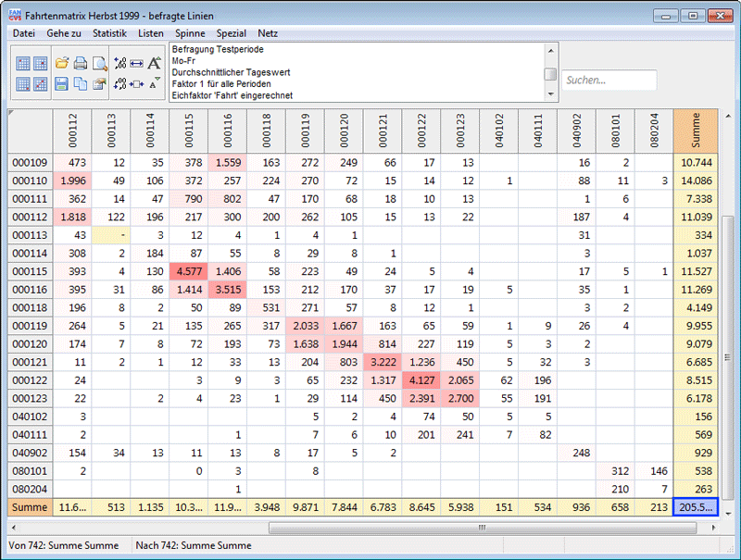Select row header 000110
The height and width of the screenshot is (560, 741).
point(31,180)
